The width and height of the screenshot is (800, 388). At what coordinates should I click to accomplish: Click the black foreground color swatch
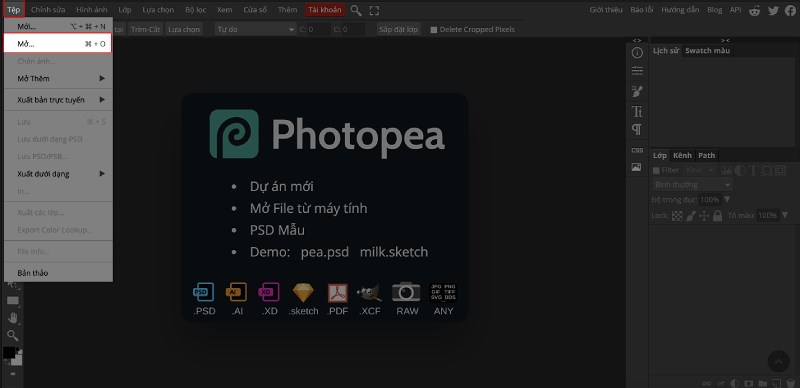pos(10,353)
